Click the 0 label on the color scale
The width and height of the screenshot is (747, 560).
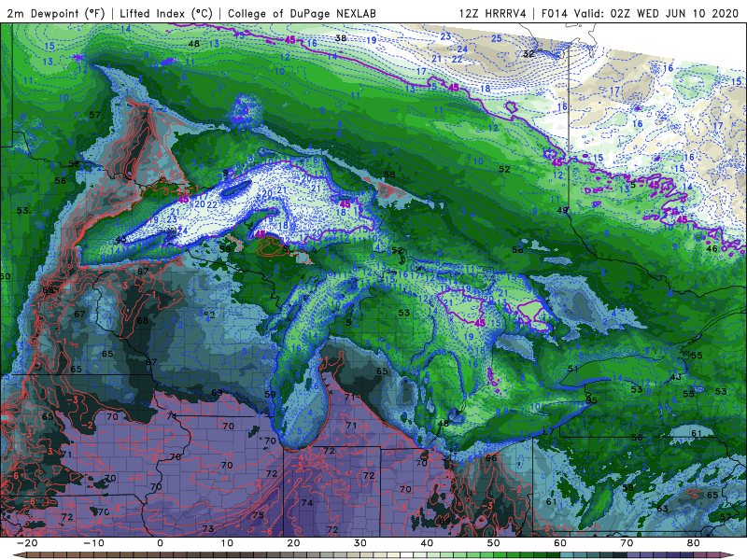tap(160, 543)
